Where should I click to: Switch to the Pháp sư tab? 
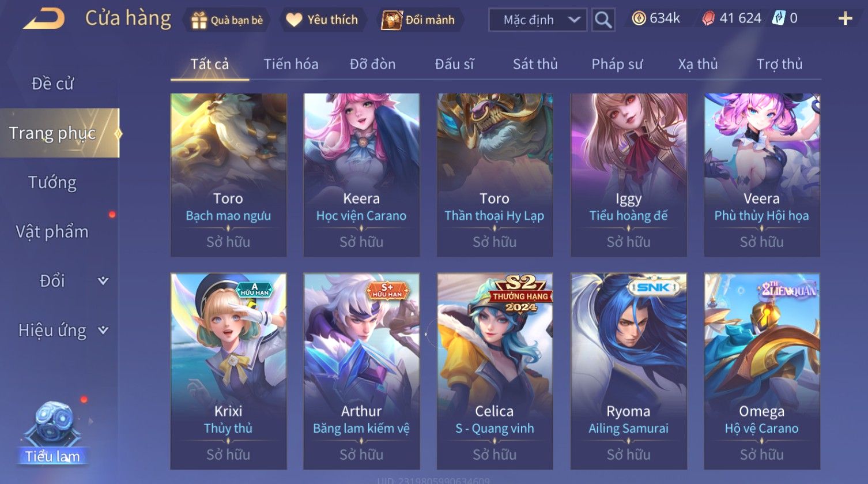click(x=617, y=64)
